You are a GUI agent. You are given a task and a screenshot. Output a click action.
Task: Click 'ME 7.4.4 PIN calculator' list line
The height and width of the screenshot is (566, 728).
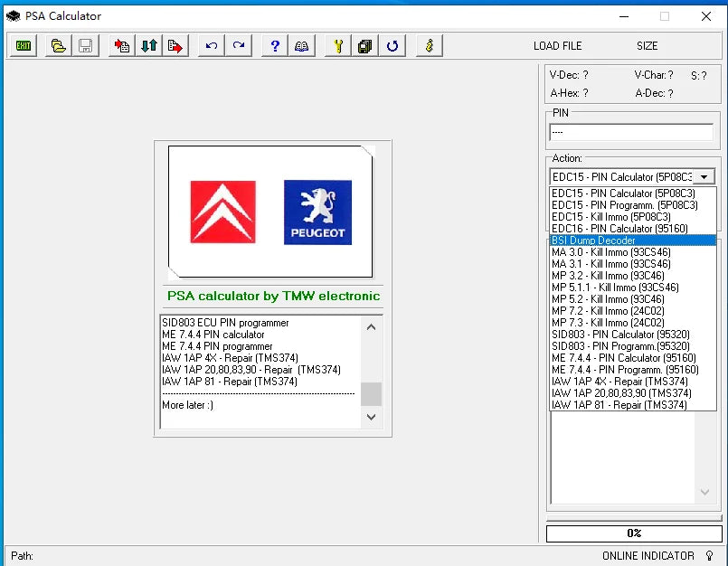click(x=213, y=335)
